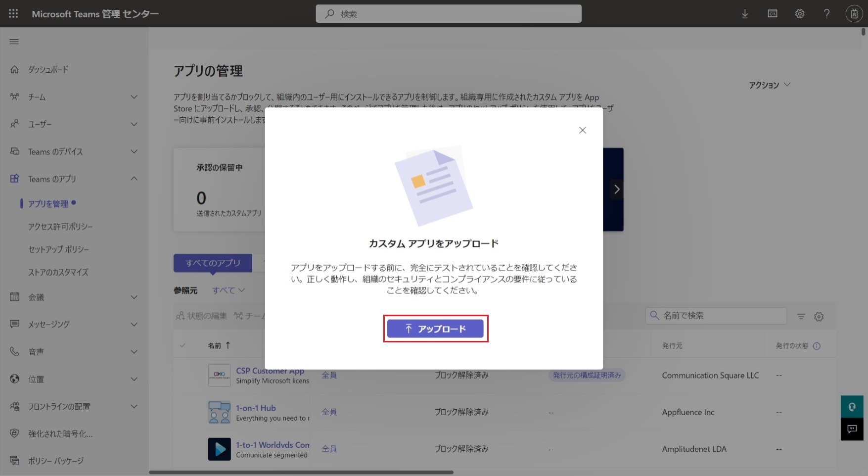Toggle the select-all checkmark in table header

(x=183, y=345)
